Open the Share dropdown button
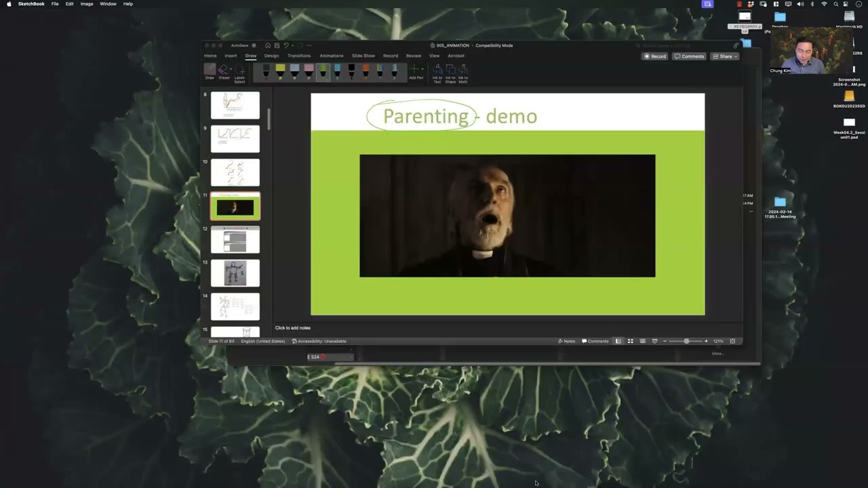Image resolution: width=868 pixels, height=488 pixels. tap(724, 56)
